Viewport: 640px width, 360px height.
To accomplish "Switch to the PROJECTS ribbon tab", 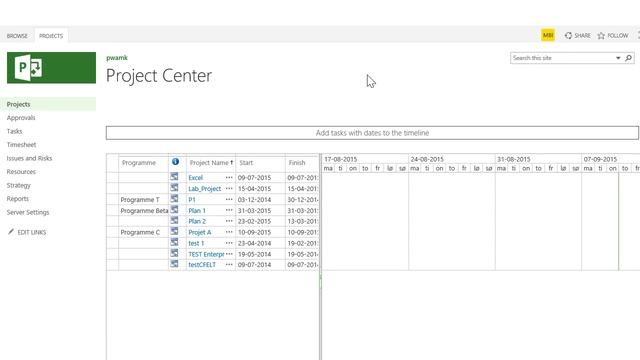I will point(51,36).
